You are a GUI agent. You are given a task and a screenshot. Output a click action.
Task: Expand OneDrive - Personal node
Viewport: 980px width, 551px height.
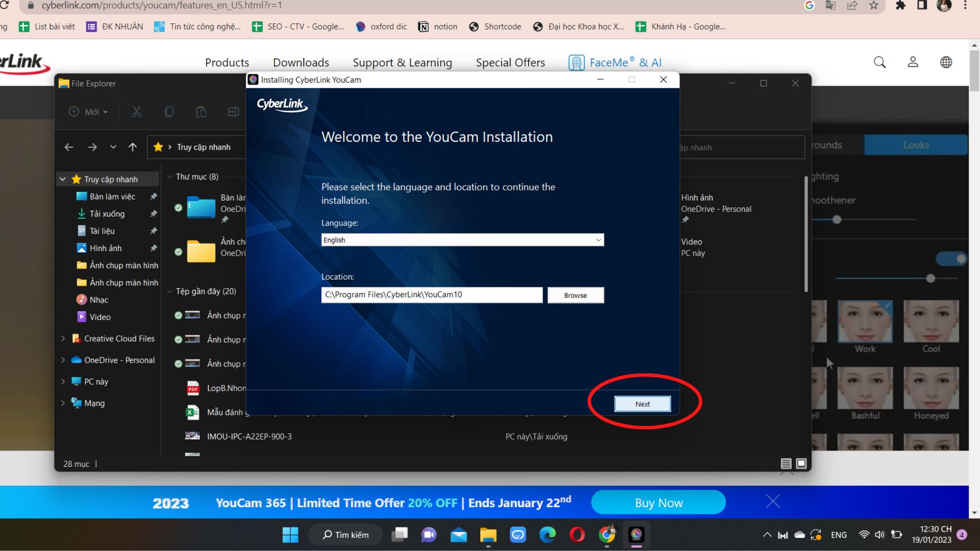coord(63,360)
